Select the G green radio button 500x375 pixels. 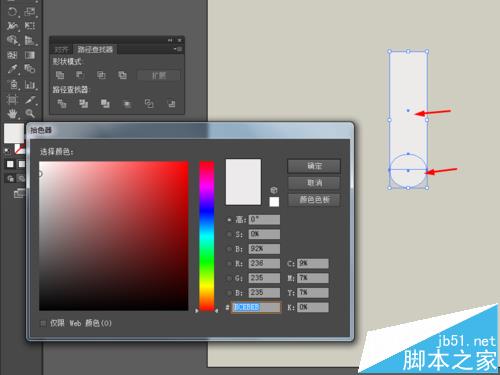[x=229, y=278]
